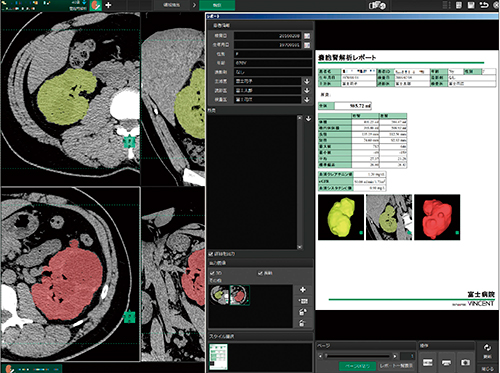Click the lowest remove image icon beside thumbnails
This screenshot has height=373, width=500.
pos(302,323)
